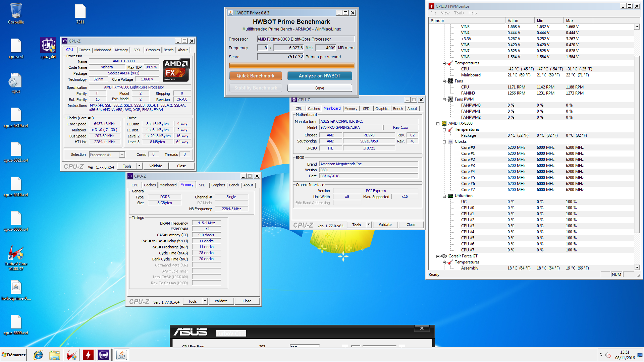Open the Corbeille recycle bin icon

16,13
